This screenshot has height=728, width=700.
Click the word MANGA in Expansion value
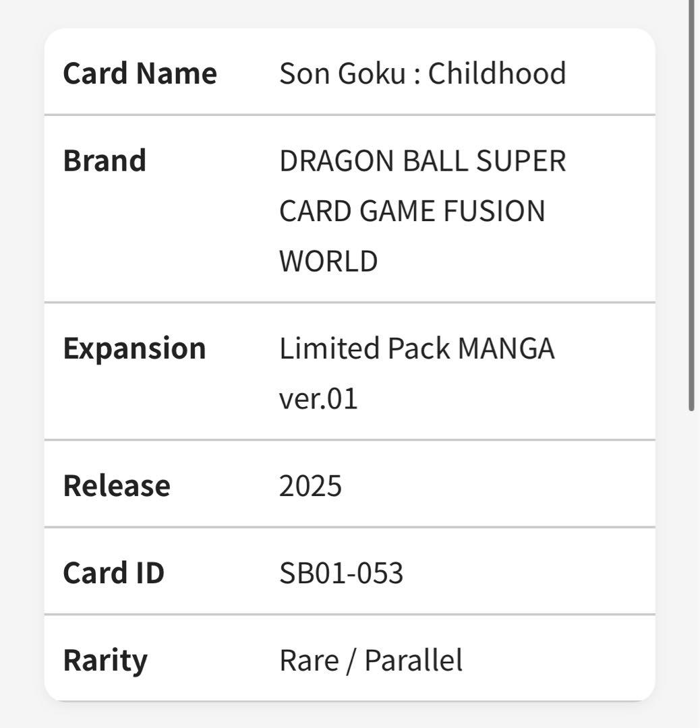[x=506, y=348]
